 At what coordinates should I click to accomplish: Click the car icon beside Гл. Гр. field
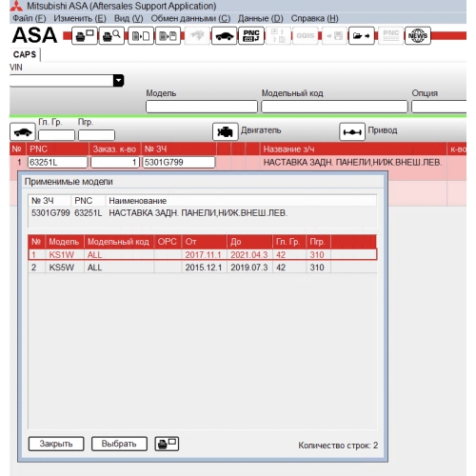(23, 131)
